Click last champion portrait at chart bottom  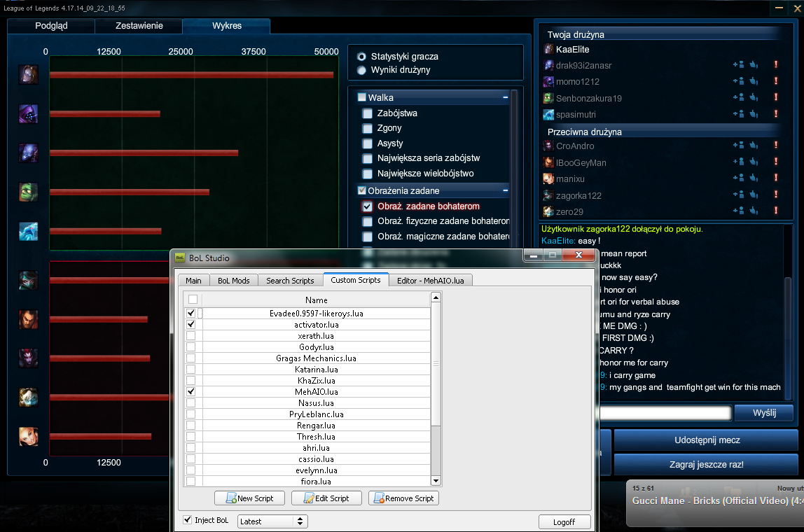tap(29, 437)
